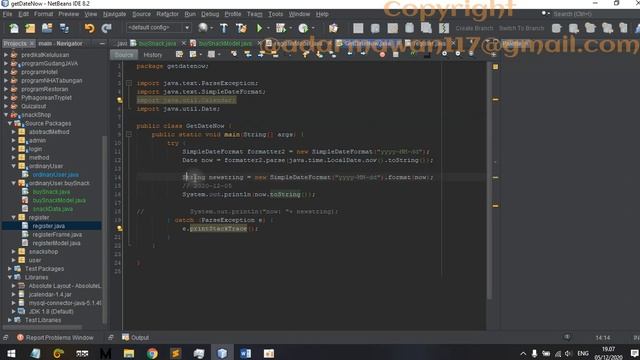This screenshot has height=360, width=640.
Task: Collapse the register package
Action: point(14,218)
